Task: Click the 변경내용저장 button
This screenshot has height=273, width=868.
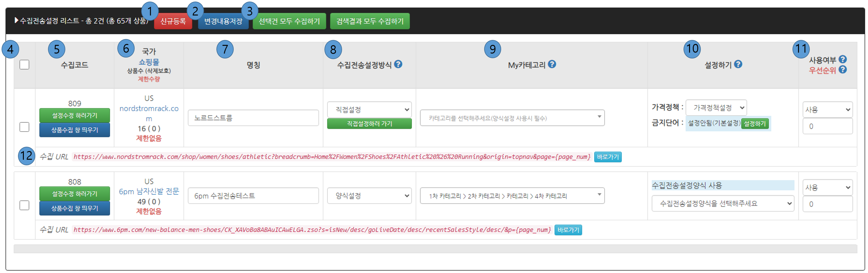Action: pos(223,21)
